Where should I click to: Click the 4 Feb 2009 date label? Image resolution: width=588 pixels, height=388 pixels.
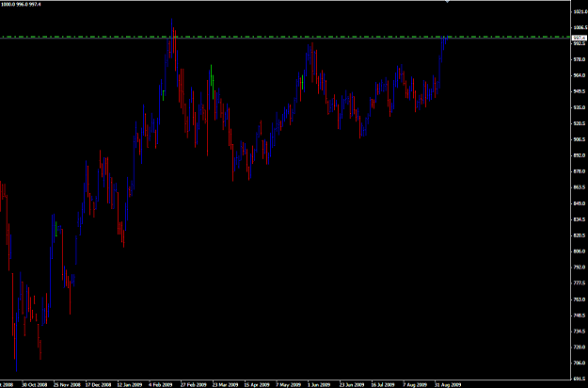tap(161, 384)
